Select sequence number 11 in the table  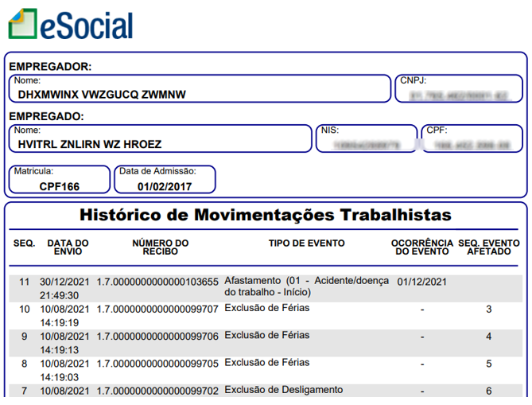(x=25, y=282)
